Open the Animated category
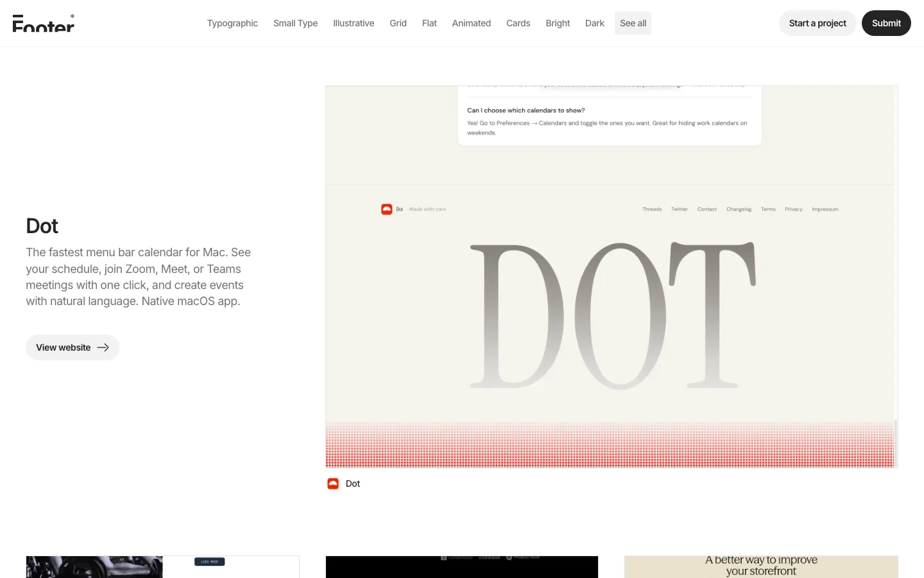Image resolution: width=924 pixels, height=578 pixels. [x=471, y=23]
